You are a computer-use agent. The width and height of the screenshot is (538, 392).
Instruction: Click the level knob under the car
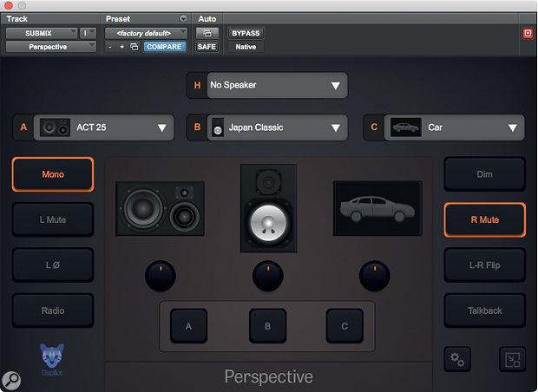(374, 276)
